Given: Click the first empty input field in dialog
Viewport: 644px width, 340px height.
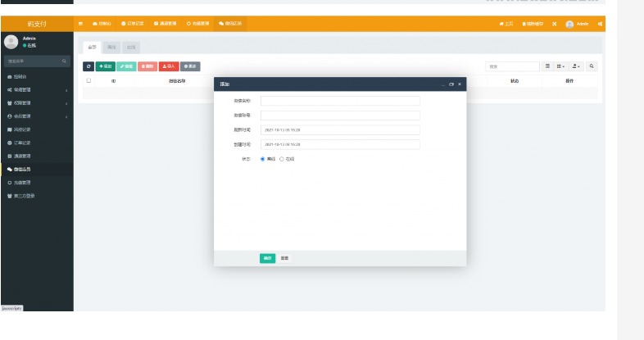Looking at the screenshot, I should click(340, 102).
